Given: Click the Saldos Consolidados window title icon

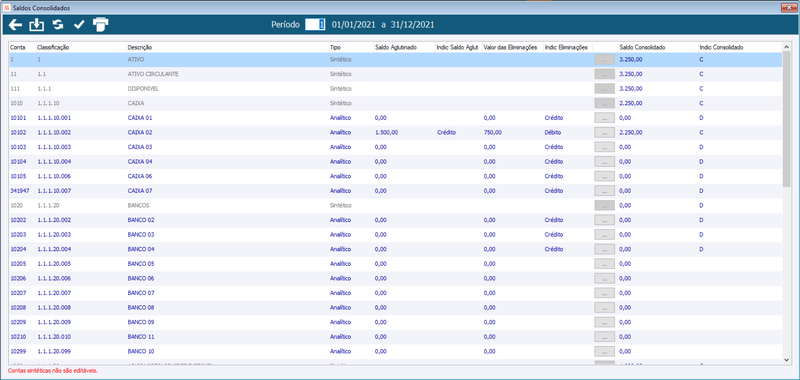Looking at the screenshot, I should (7, 8).
